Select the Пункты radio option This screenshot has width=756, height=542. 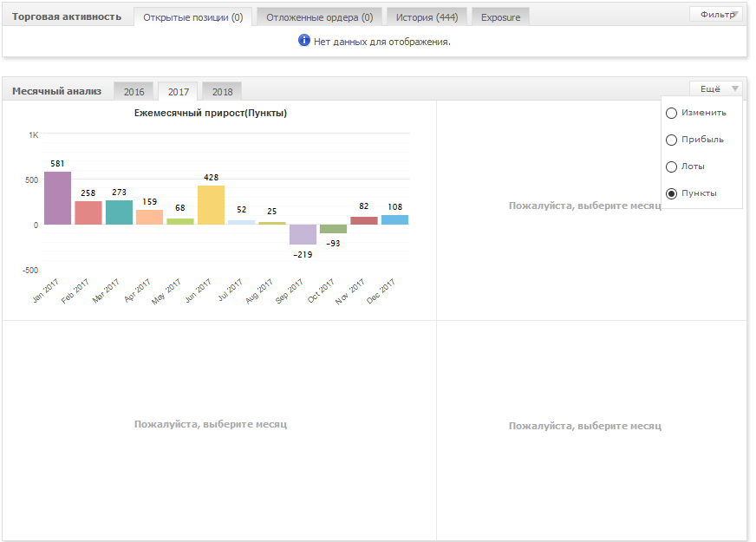(x=671, y=194)
